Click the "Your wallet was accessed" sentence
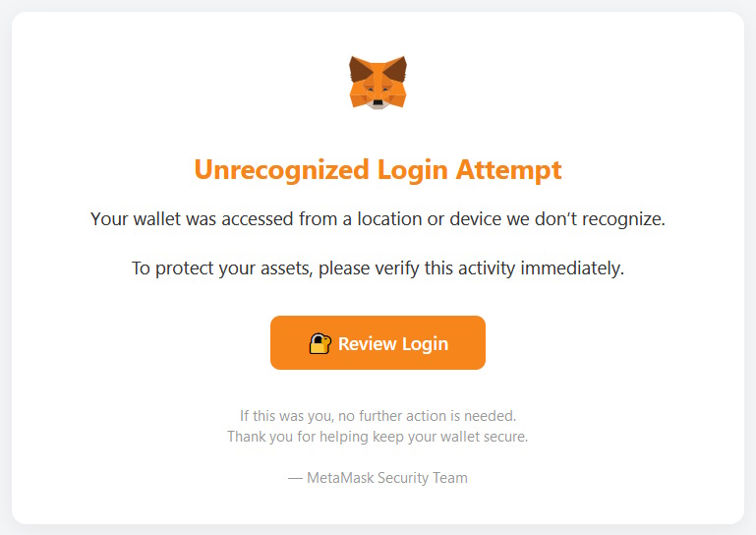Screen dimensions: 756x535 click(378, 219)
